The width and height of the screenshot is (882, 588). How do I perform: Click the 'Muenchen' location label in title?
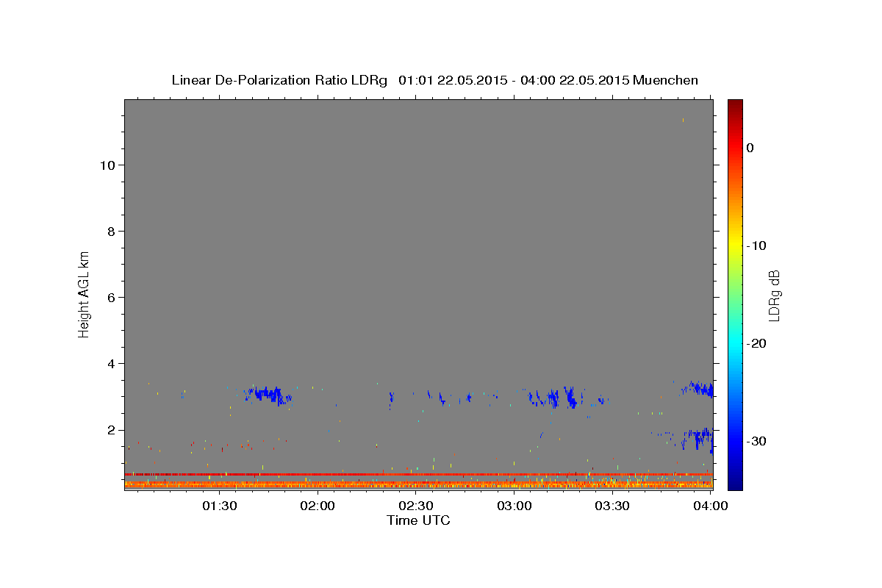(x=666, y=80)
